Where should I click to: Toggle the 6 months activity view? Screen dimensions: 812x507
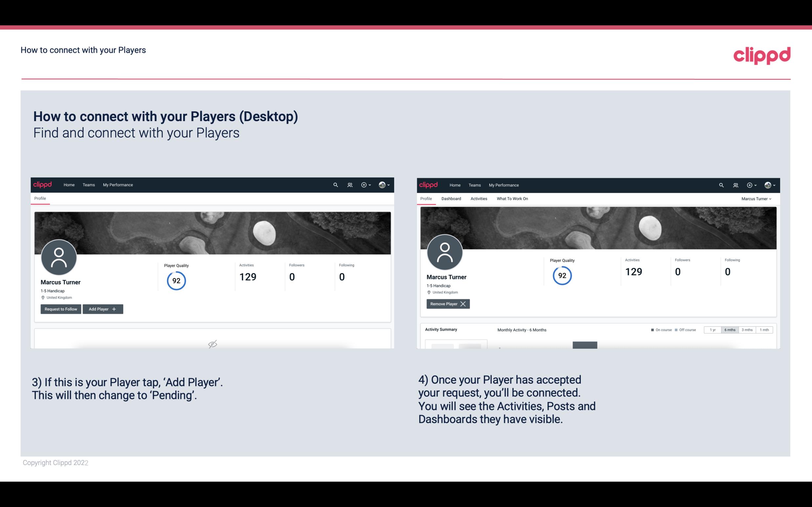[x=729, y=329]
